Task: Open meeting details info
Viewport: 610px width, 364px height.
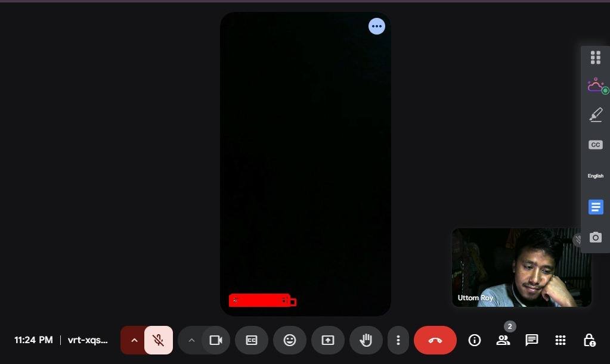Action: pyautogui.click(x=475, y=340)
